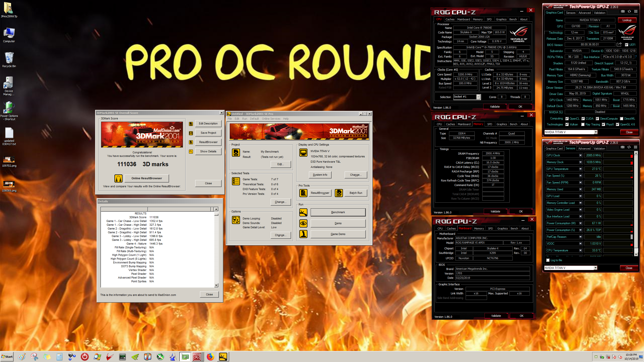Image resolution: width=644 pixels, height=362 pixels.
Task: Toggle the DirectML checkbox
Action: (x=621, y=119)
